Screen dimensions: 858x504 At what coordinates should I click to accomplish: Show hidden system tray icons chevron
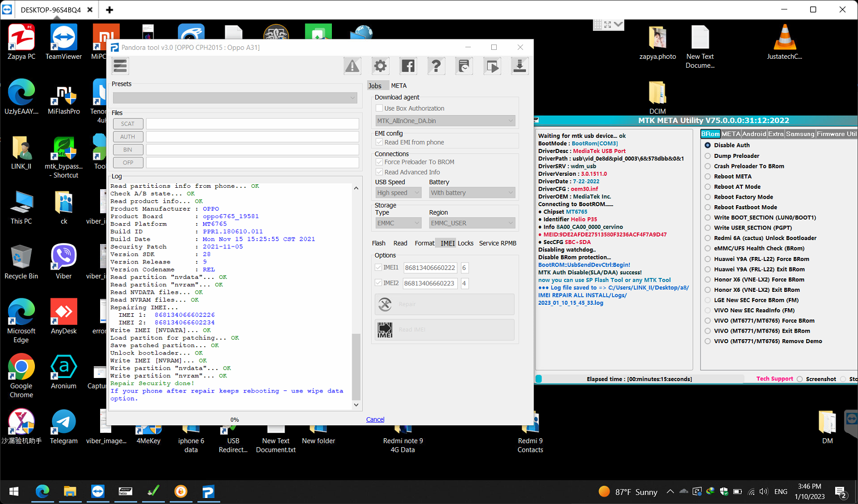click(x=670, y=492)
